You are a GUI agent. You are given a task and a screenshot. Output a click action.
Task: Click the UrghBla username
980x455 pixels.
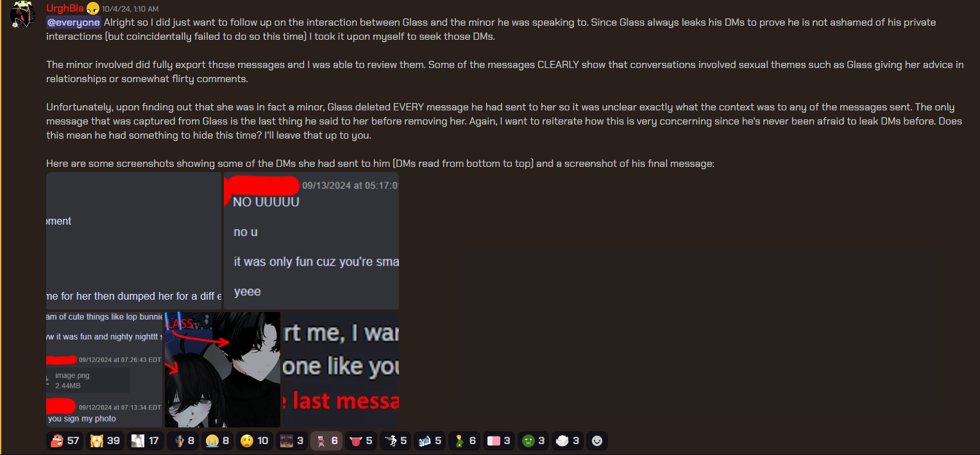(x=65, y=8)
